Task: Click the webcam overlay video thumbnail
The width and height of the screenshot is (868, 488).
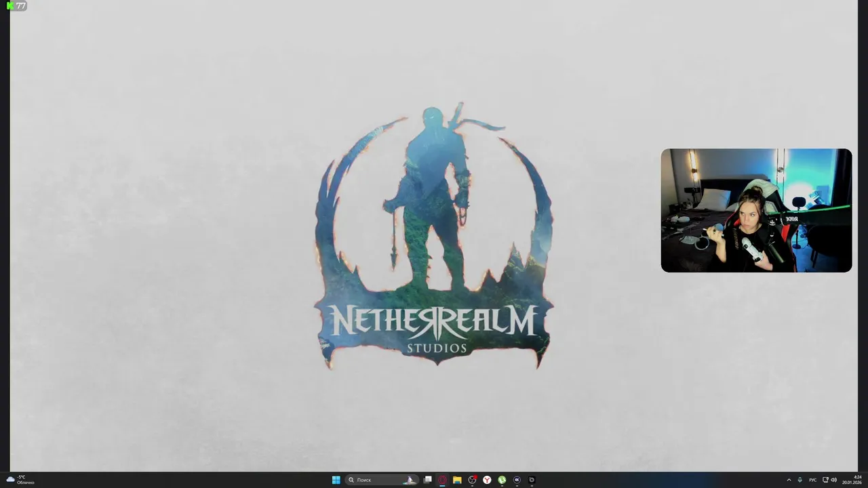Action: pos(756,210)
